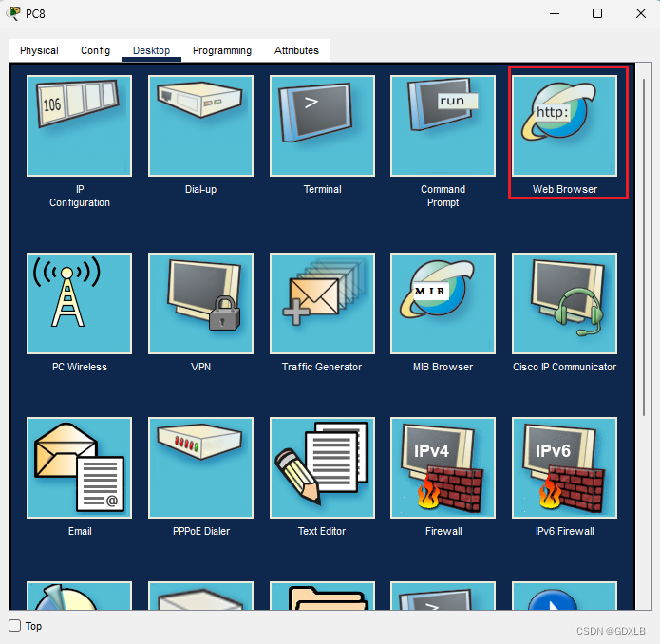This screenshot has height=644, width=660.
Task: Launch the Web Browser app
Action: [x=564, y=125]
